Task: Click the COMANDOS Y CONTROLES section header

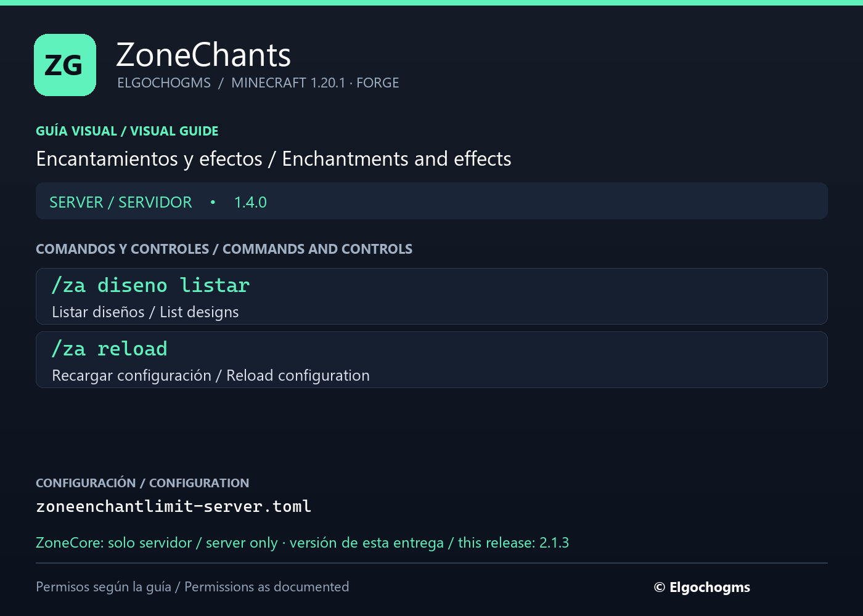Action: pos(224,249)
